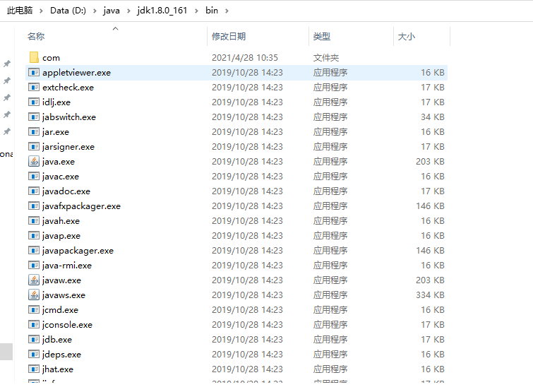Select the javadoc.exe file icon
This screenshot has height=392, width=533.
(34, 191)
